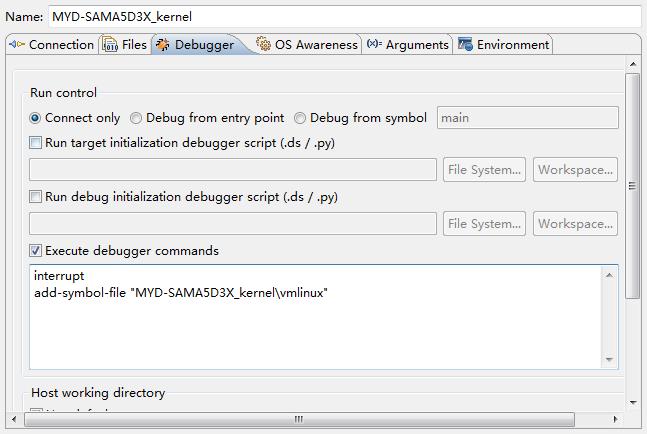The width and height of the screenshot is (647, 434).
Task: Click panel vertical scroll down arrow
Action: [x=633, y=403]
